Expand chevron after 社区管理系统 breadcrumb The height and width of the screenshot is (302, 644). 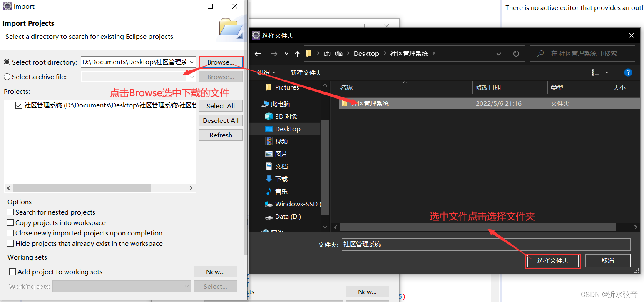tap(434, 53)
